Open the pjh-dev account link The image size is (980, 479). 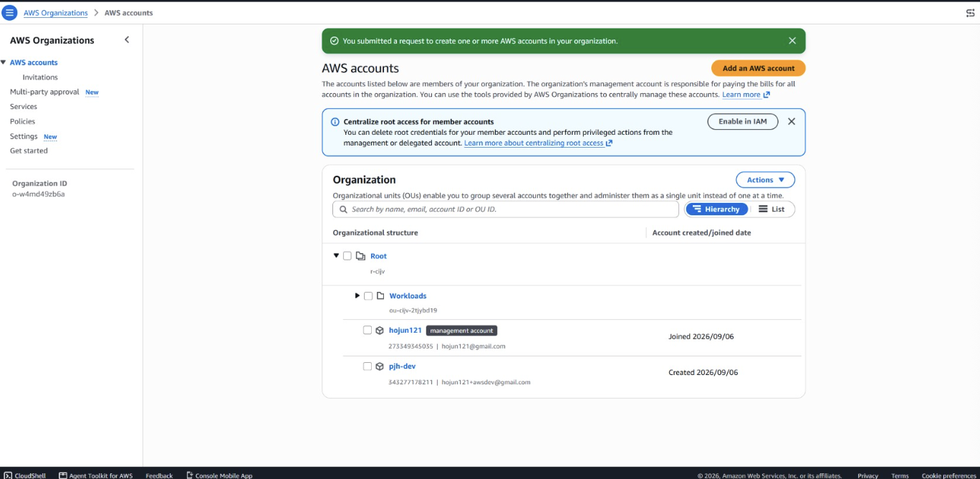click(x=402, y=366)
